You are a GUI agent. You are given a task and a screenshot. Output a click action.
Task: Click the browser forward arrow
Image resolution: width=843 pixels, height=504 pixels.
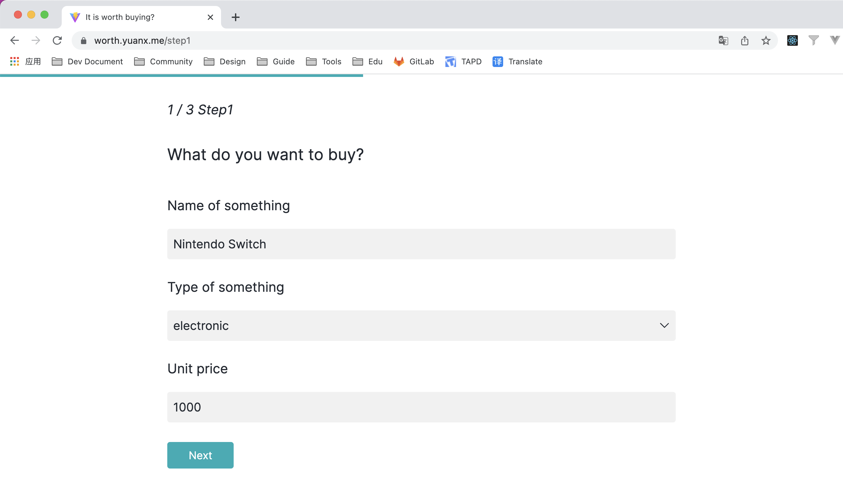point(36,41)
